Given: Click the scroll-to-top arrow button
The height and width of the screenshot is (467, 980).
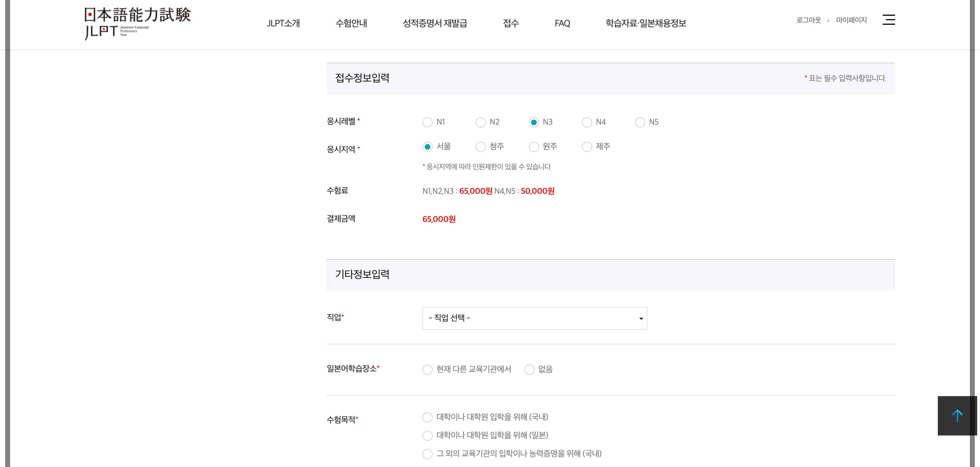Looking at the screenshot, I should (957, 416).
